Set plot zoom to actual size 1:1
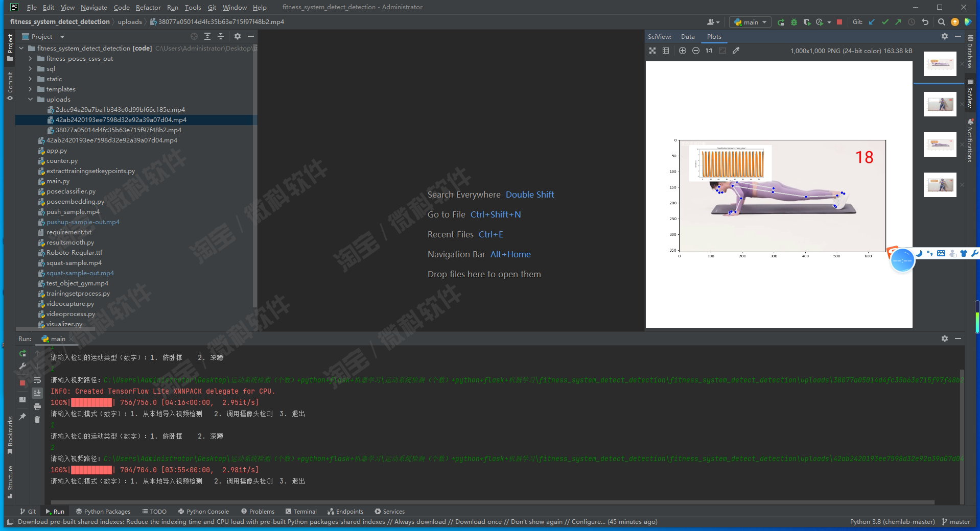 708,51
